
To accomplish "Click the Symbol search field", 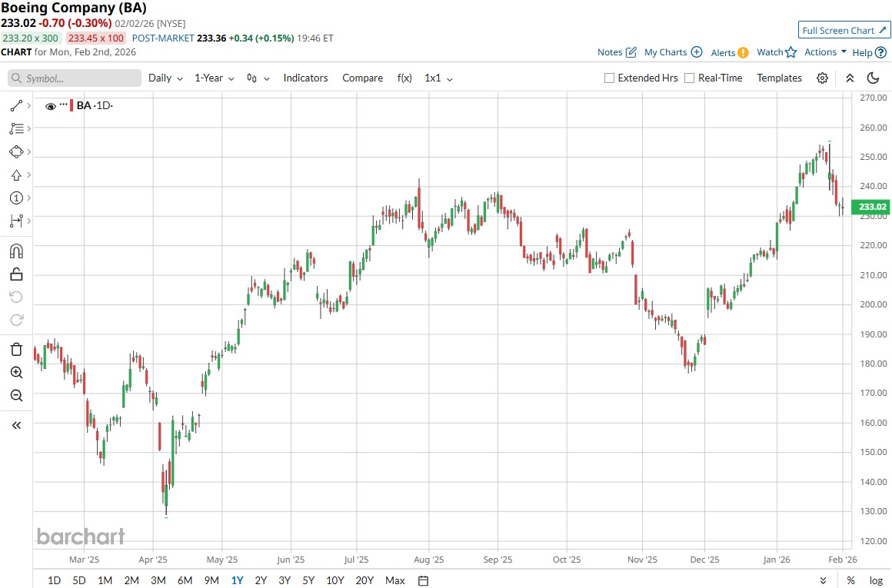I will click(x=75, y=78).
